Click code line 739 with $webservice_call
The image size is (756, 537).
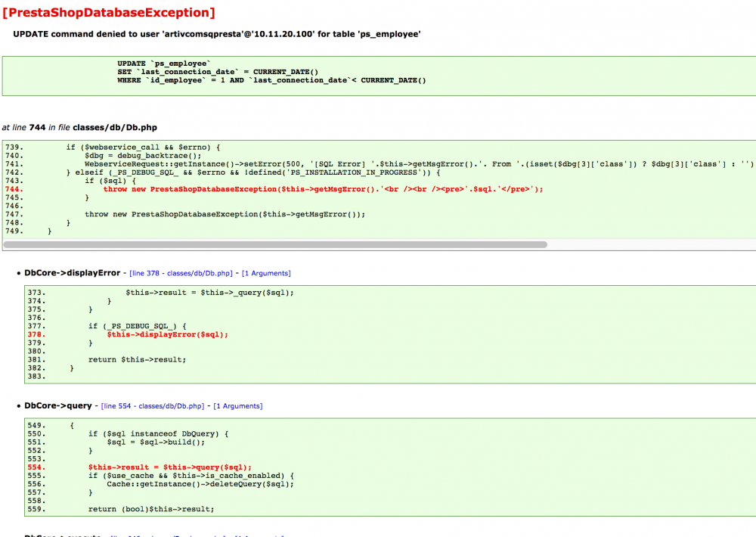(143, 147)
